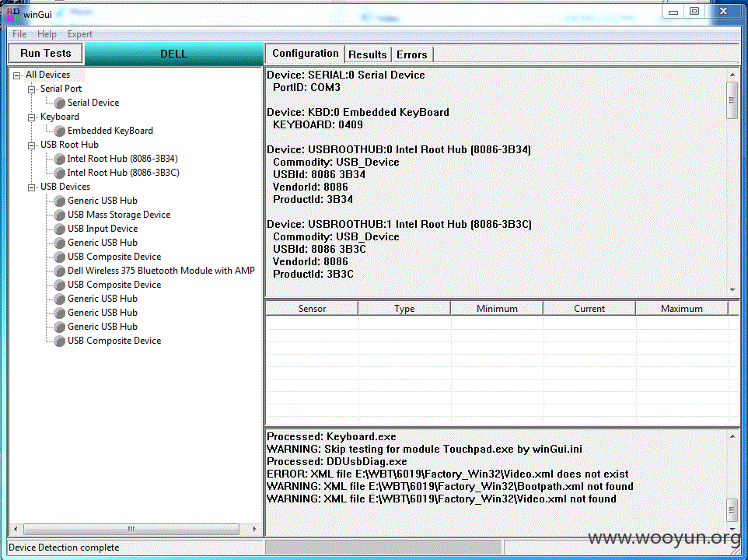Click the winGui app icon in the title bar

point(13,14)
